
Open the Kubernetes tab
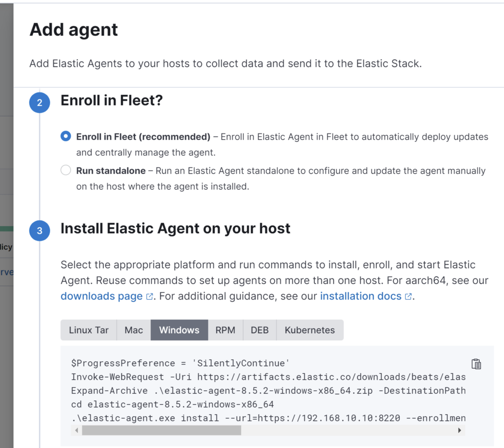pyautogui.click(x=310, y=330)
